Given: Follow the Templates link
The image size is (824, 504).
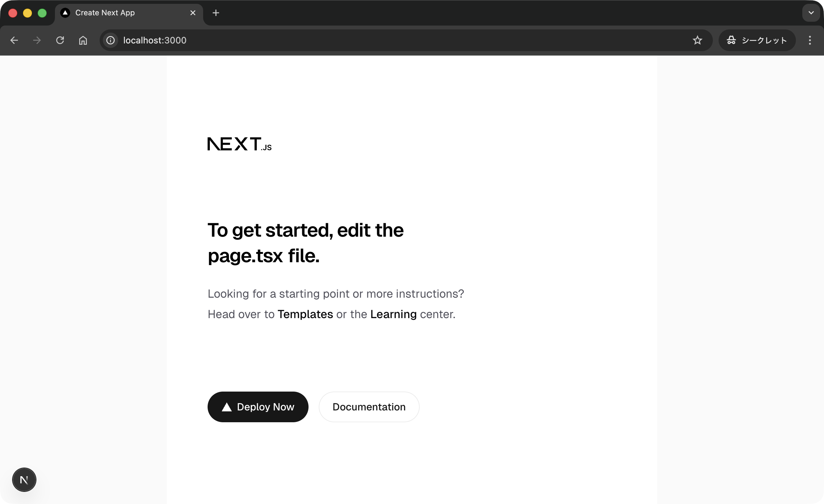Looking at the screenshot, I should point(305,314).
